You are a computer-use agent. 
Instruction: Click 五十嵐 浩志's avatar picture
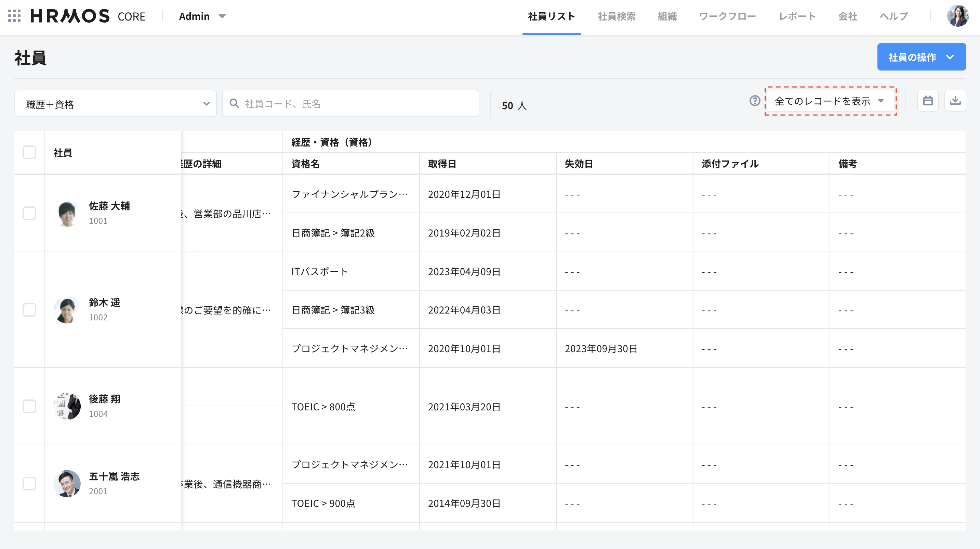67,484
